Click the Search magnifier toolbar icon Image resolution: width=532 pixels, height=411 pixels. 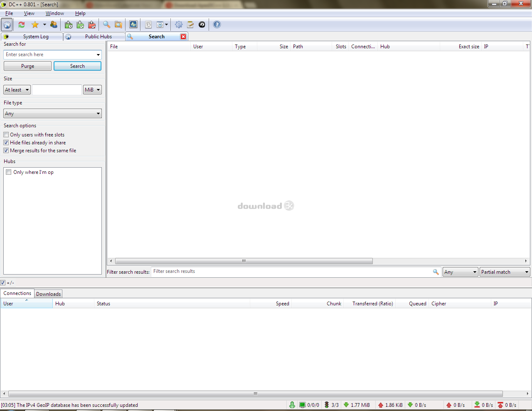[107, 25]
